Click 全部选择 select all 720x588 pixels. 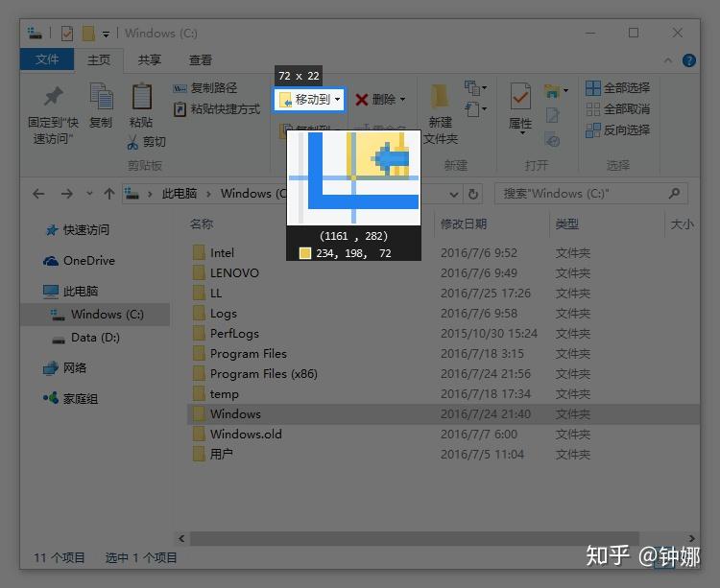pos(617,87)
